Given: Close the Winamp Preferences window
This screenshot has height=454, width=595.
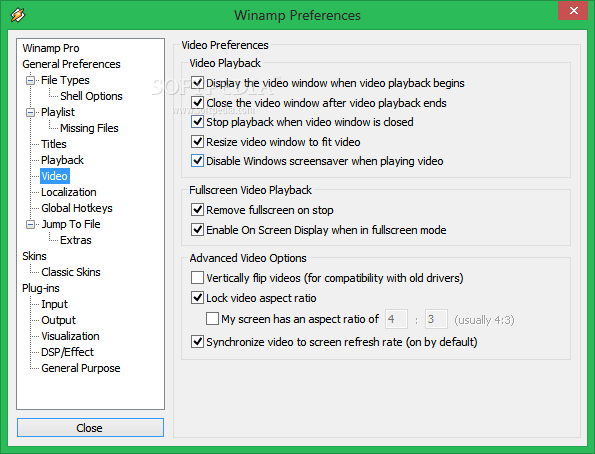Looking at the screenshot, I should pos(574,11).
